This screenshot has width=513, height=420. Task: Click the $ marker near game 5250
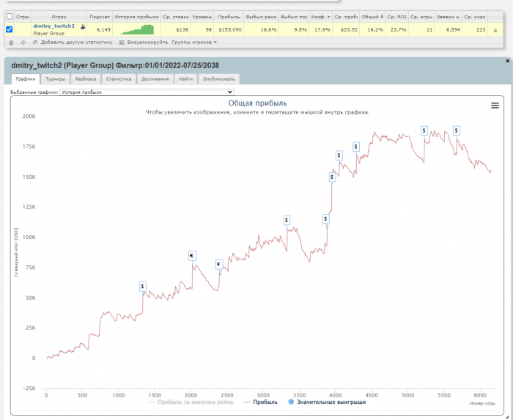coord(424,131)
